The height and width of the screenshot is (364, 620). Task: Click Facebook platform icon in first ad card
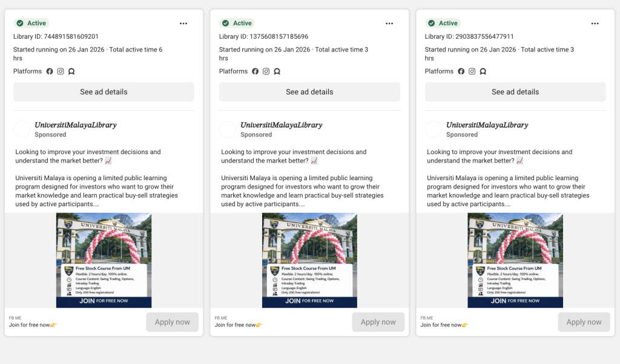(50, 71)
